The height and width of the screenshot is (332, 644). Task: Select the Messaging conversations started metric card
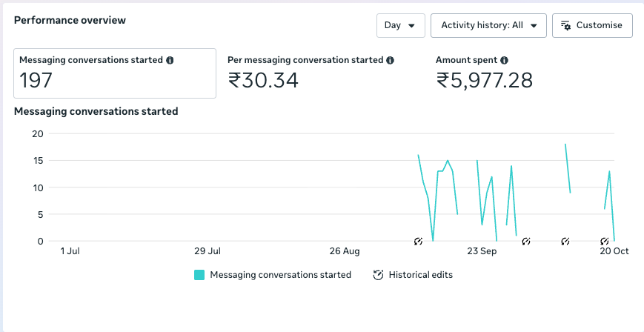click(x=115, y=73)
